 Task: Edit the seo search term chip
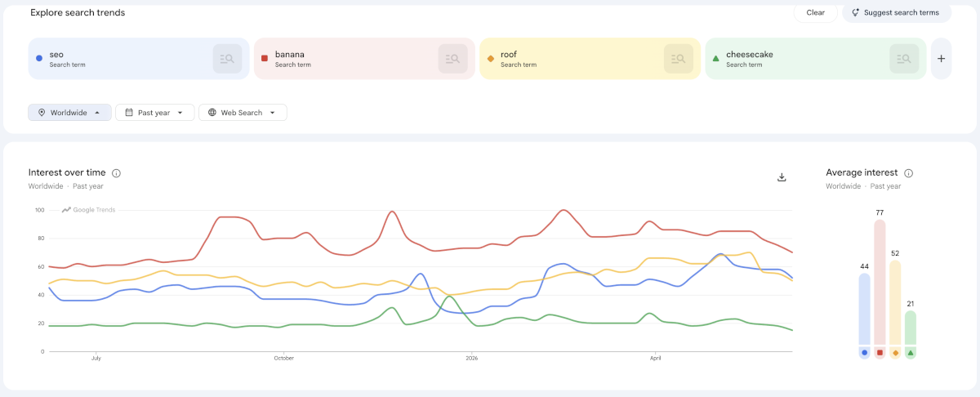click(x=140, y=59)
